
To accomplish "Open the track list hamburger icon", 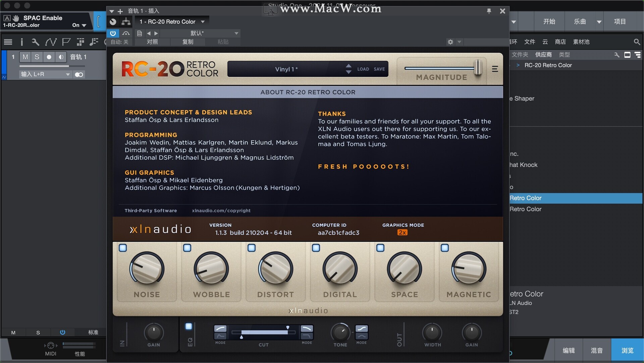I will [8, 42].
